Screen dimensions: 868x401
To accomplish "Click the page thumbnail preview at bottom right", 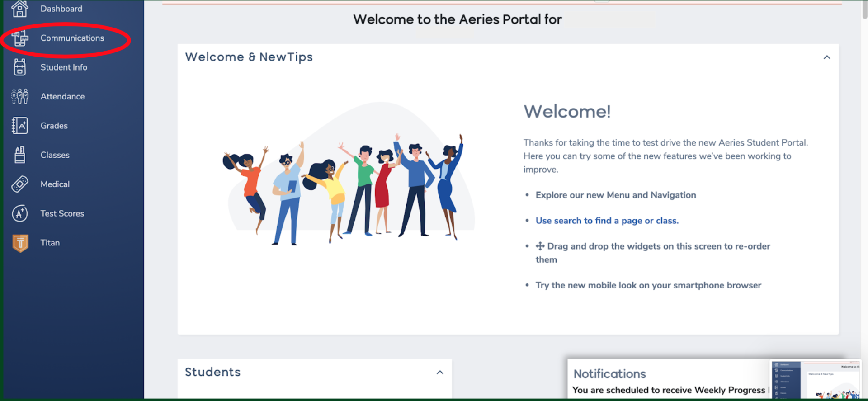I will (x=816, y=380).
